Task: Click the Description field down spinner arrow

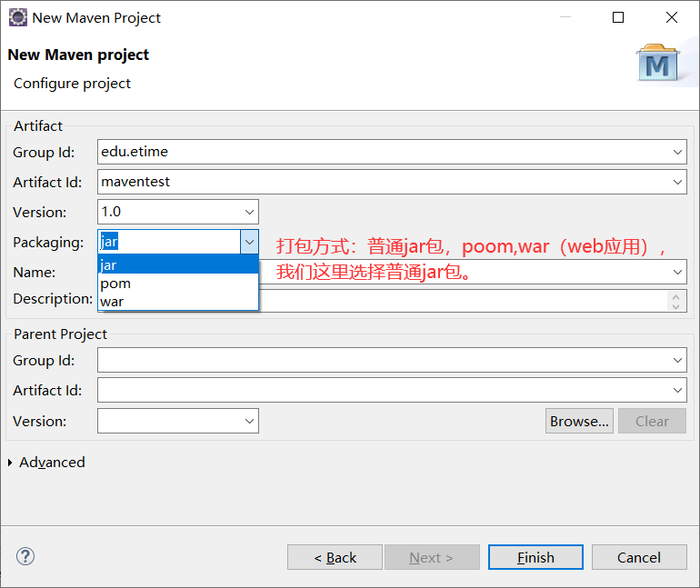Action: 675,306
